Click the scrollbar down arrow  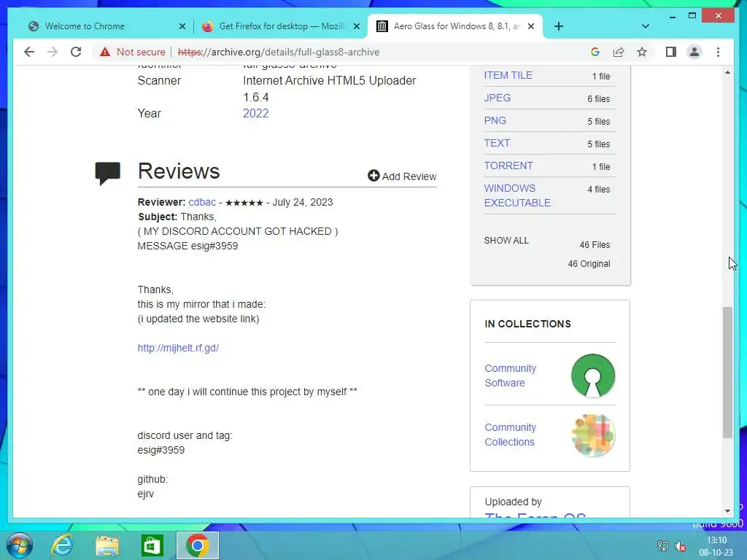(727, 511)
